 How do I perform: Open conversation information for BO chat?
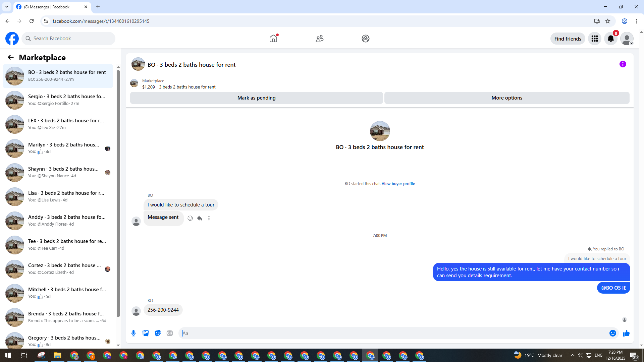pyautogui.click(x=623, y=64)
